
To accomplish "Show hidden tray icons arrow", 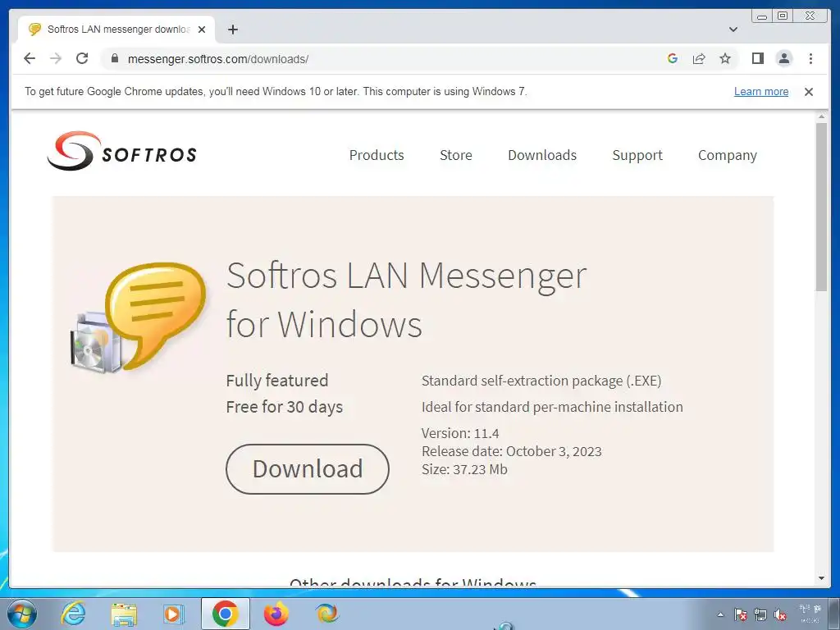I will pos(720,614).
